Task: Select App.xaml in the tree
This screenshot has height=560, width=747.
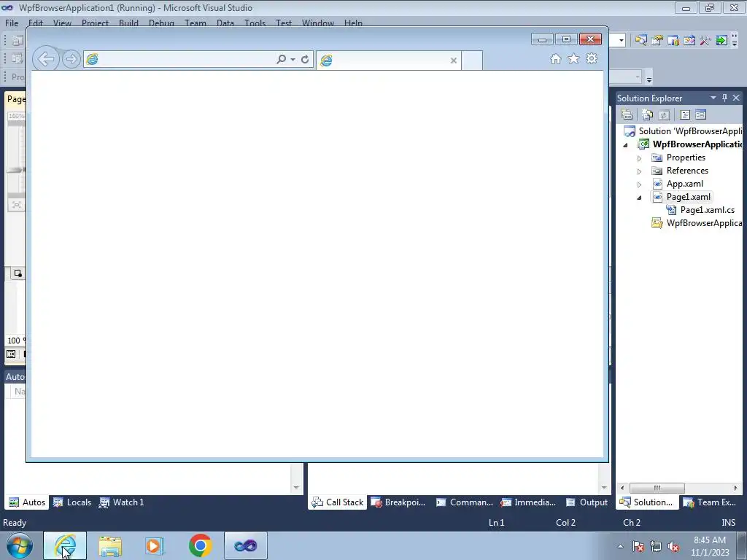Action: click(x=684, y=184)
